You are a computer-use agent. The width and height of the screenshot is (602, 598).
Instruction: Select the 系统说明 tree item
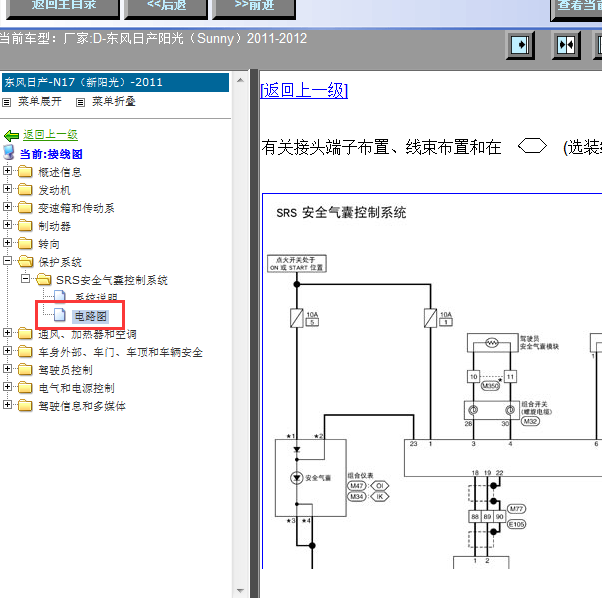96,297
